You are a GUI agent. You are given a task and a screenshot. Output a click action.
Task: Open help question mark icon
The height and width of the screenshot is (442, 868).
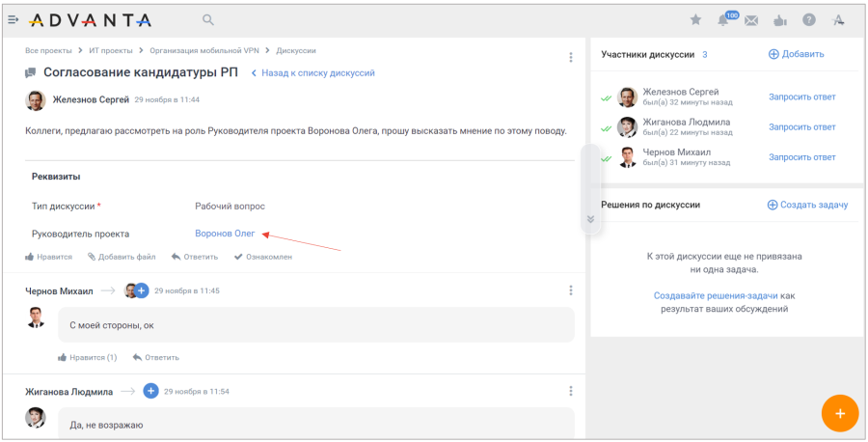click(809, 20)
